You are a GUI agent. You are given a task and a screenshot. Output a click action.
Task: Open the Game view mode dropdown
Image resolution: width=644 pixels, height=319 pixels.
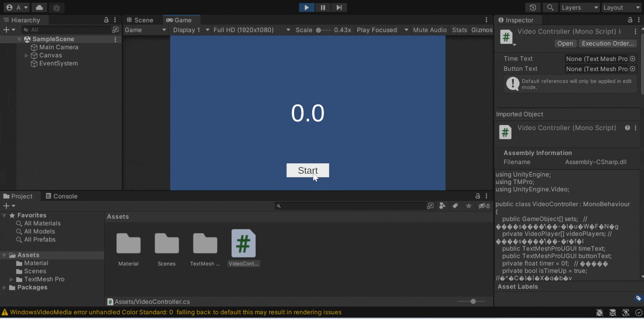point(146,30)
